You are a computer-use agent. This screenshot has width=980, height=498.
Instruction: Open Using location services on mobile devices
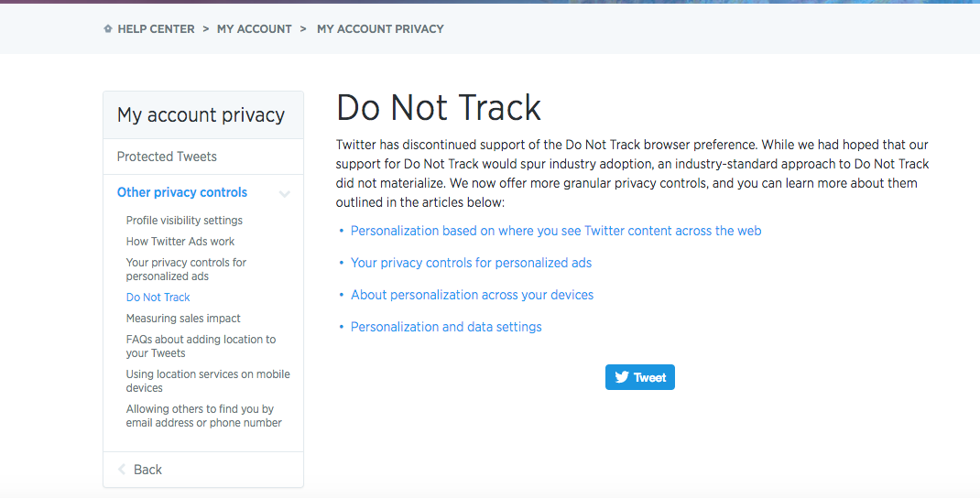208,381
